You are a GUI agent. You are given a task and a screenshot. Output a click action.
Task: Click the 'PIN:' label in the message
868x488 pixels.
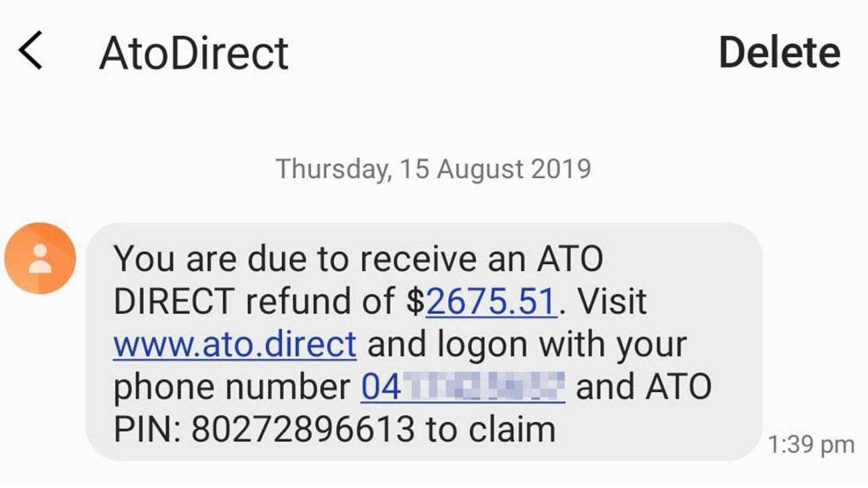[146, 429]
